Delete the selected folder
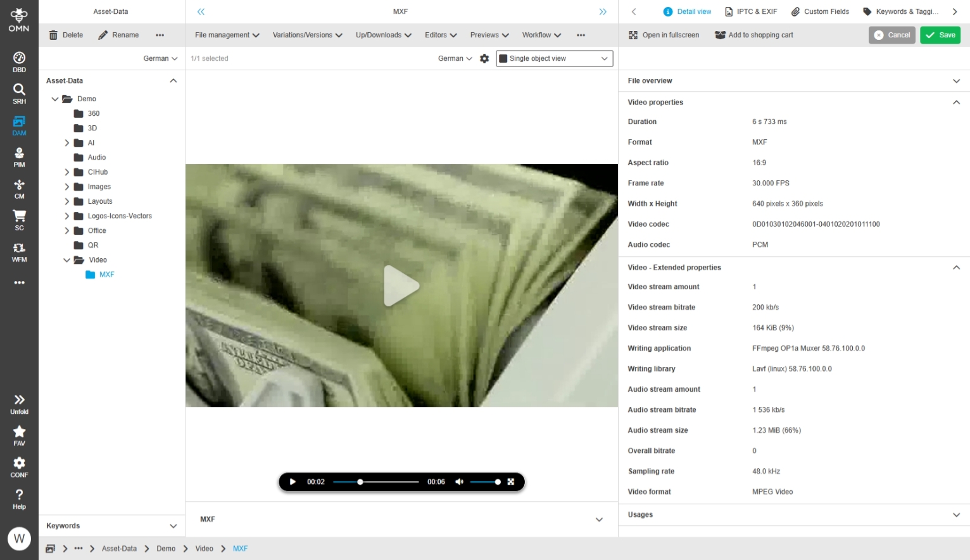Image resolution: width=970 pixels, height=560 pixels. [66, 35]
